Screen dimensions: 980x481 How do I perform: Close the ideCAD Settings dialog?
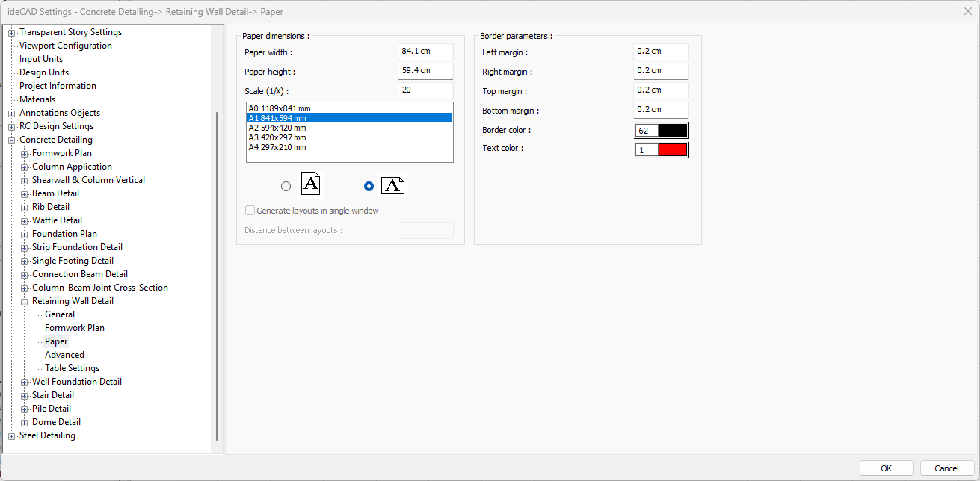click(968, 11)
